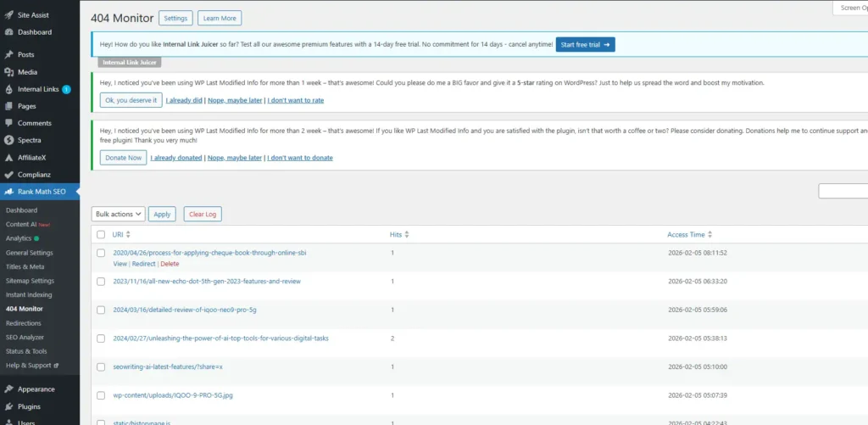The height and width of the screenshot is (425, 868).
Task: Open the Bulk actions dropdown
Action: coord(118,214)
